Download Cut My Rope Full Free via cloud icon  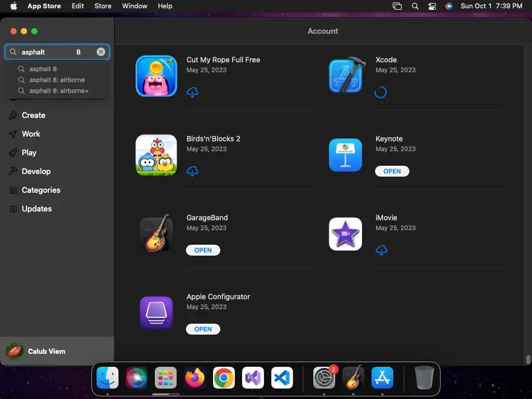[192, 92]
